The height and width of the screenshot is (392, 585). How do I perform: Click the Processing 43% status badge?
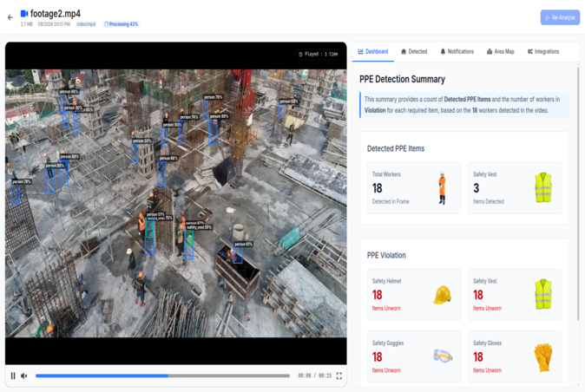point(121,24)
